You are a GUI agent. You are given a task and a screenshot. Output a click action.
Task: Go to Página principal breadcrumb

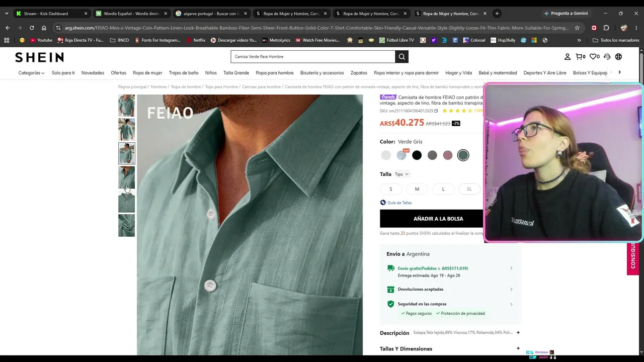pos(132,87)
